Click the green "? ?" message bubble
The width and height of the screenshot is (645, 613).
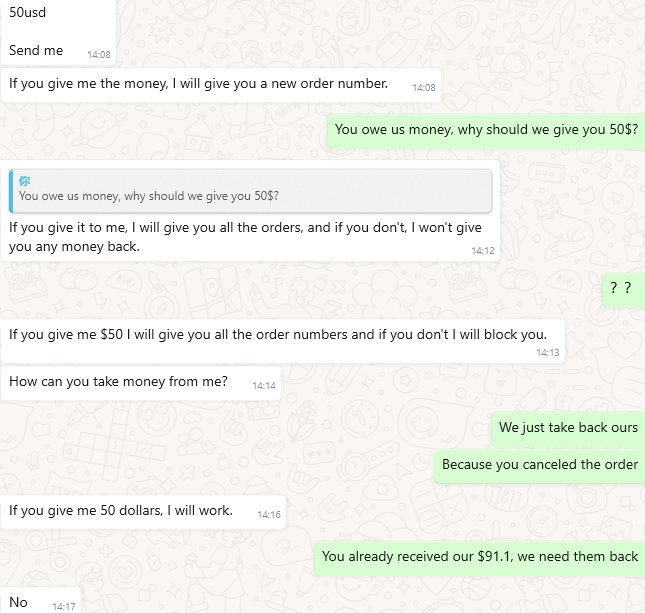[x=621, y=288]
